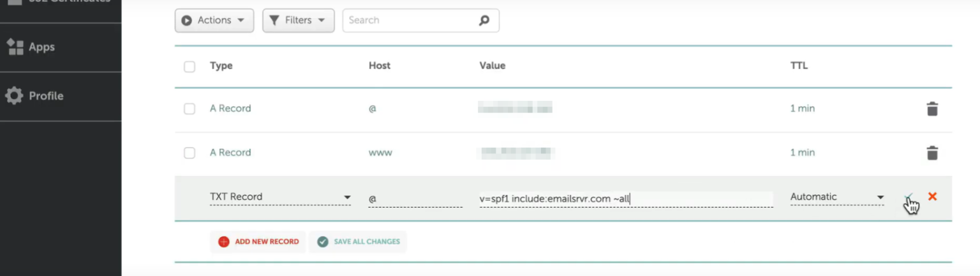
Task: Open the Actions dropdown
Action: 214,20
